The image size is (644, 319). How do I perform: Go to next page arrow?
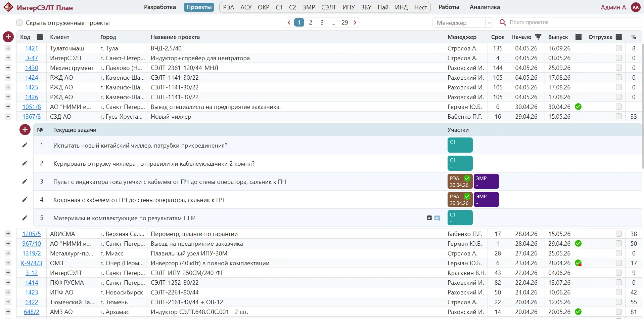coord(355,23)
